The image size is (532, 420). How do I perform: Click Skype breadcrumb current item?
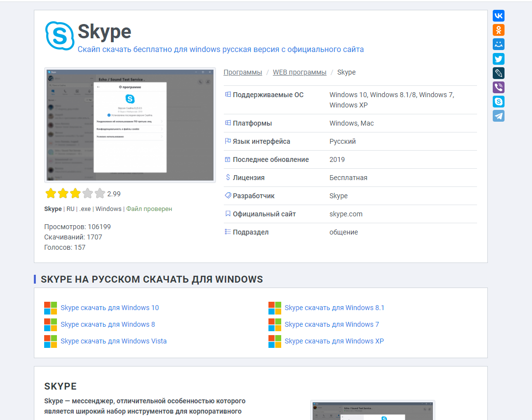click(346, 72)
